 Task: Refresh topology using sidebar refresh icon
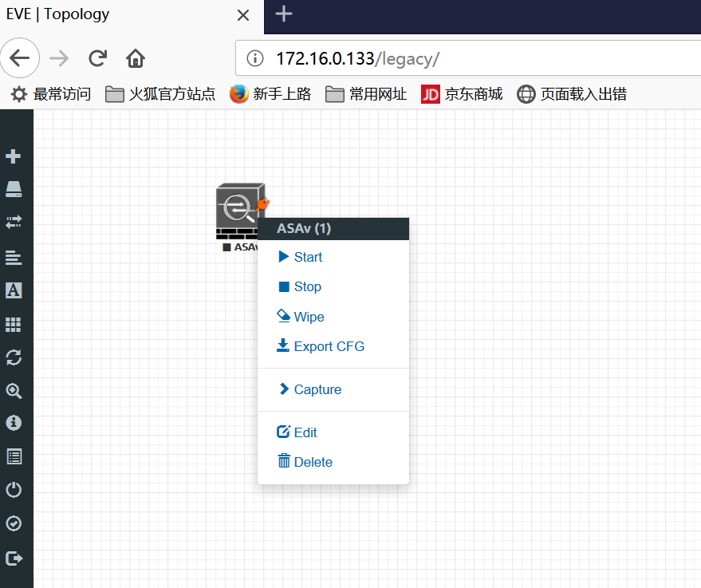[x=14, y=357]
